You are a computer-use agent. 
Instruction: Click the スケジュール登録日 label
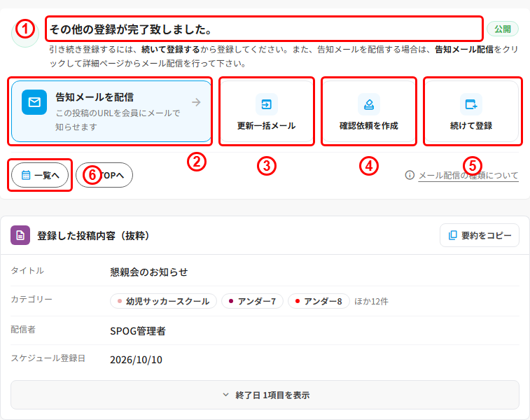click(48, 358)
